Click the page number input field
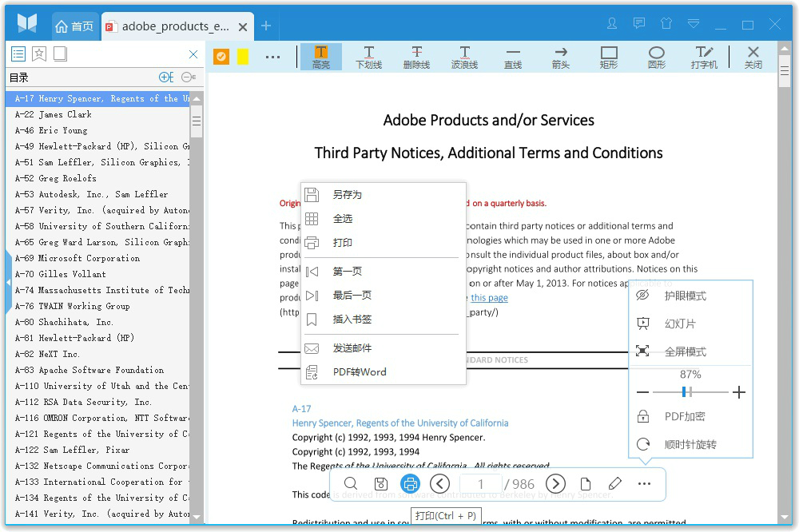799x532 pixels. 480,483
